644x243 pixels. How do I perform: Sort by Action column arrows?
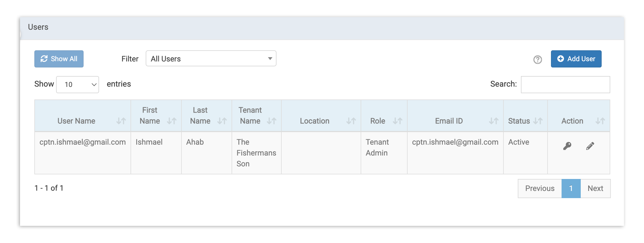[x=600, y=121]
